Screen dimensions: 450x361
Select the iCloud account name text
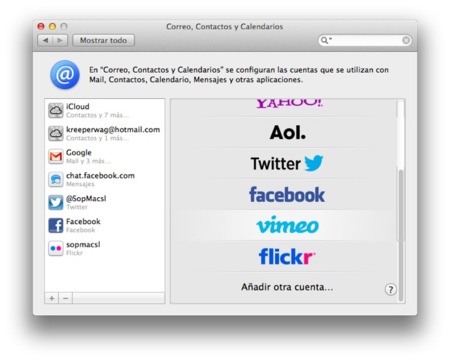point(78,106)
